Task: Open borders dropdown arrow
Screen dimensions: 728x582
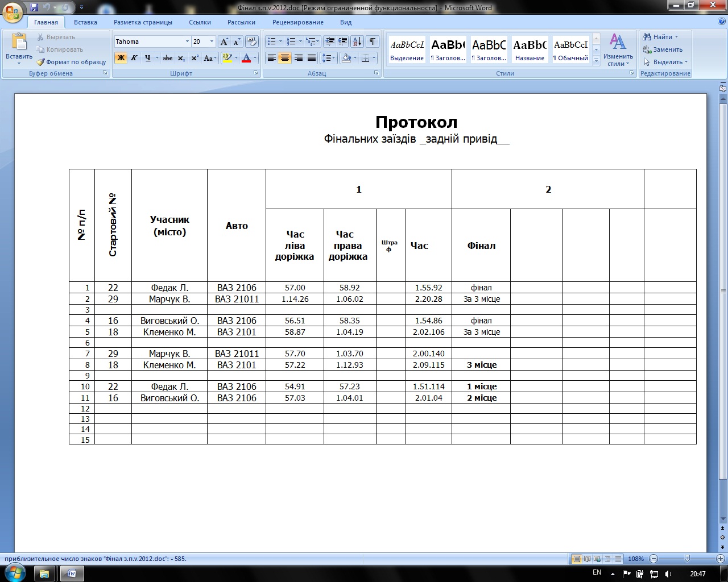Action: tap(375, 58)
